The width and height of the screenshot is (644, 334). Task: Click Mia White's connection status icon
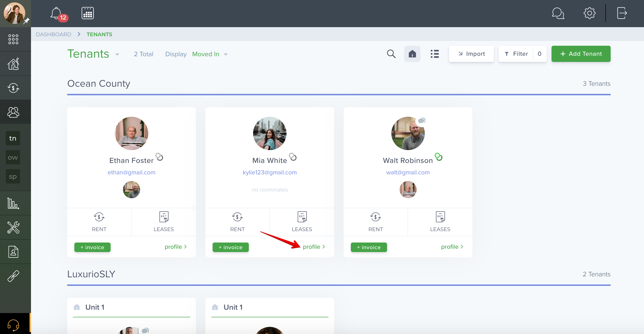(x=293, y=157)
